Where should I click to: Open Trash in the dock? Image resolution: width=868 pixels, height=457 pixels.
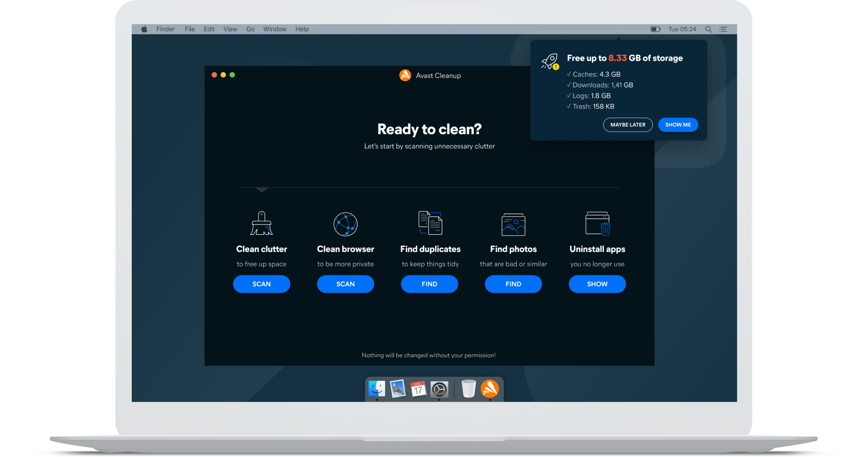[468, 389]
